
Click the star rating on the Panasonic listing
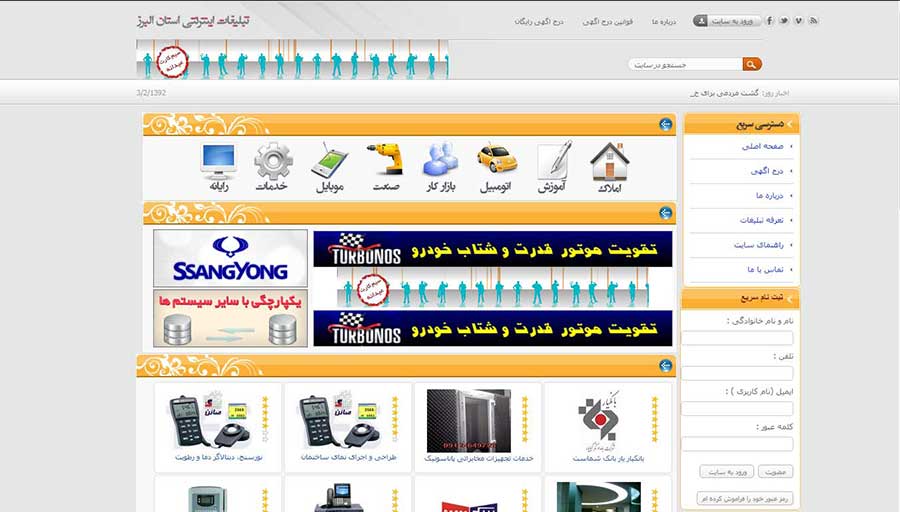click(x=524, y=420)
